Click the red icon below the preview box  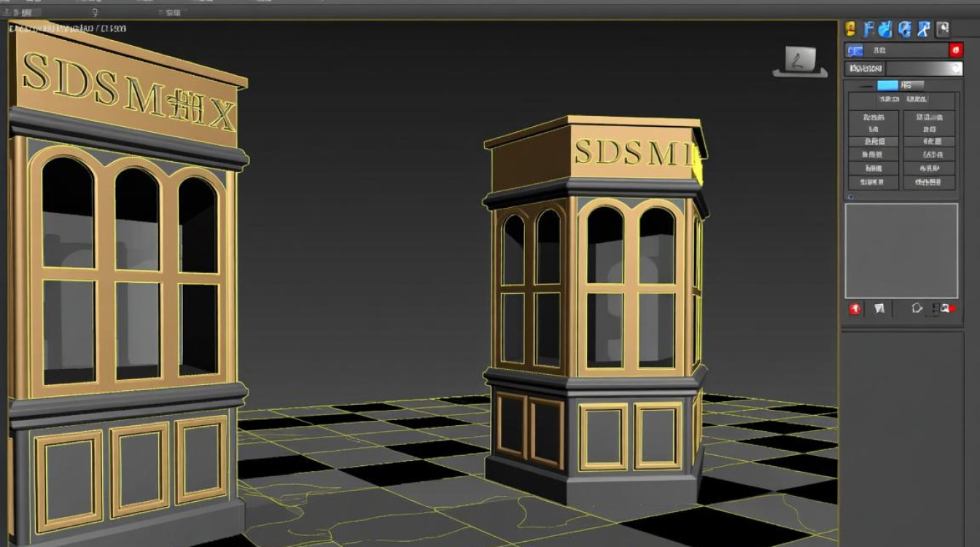(x=855, y=309)
